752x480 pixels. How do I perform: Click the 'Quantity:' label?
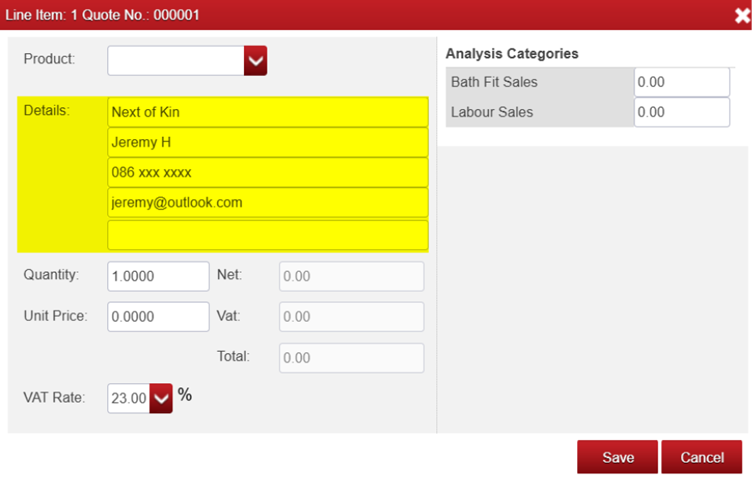click(51, 275)
